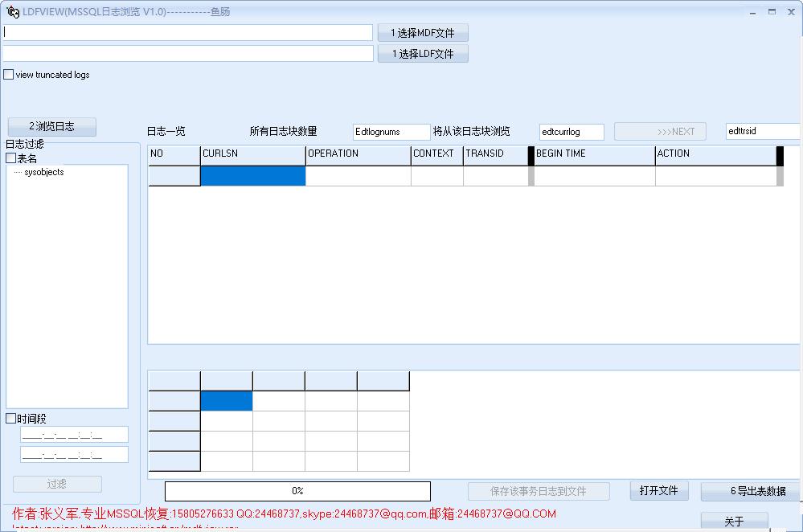Viewport: 803px width, 532px height.
Task: Enable 'view truncated logs' checkbox
Action: point(9,75)
